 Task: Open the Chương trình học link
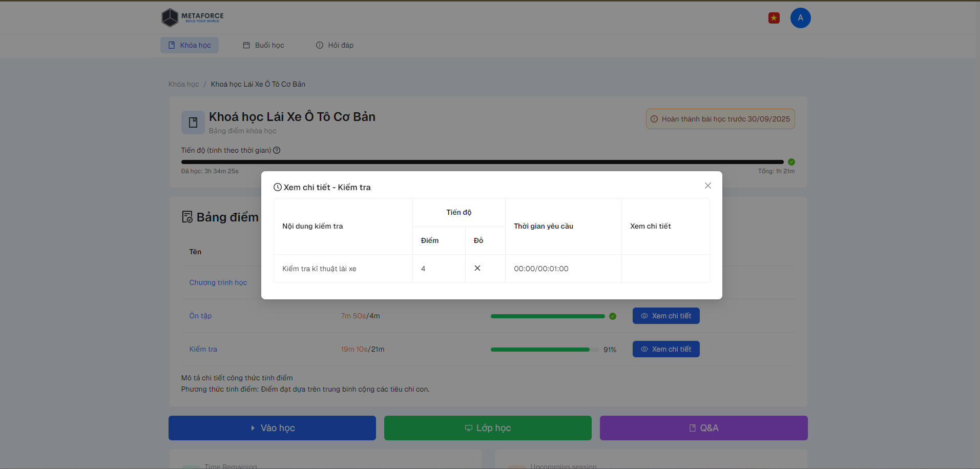click(218, 282)
